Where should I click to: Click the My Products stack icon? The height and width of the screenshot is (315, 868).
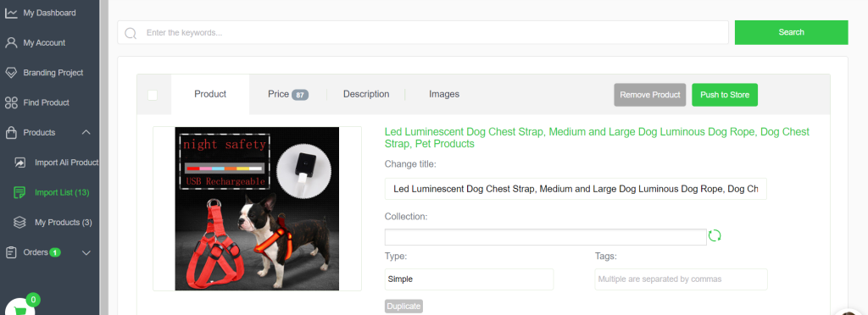tap(20, 222)
